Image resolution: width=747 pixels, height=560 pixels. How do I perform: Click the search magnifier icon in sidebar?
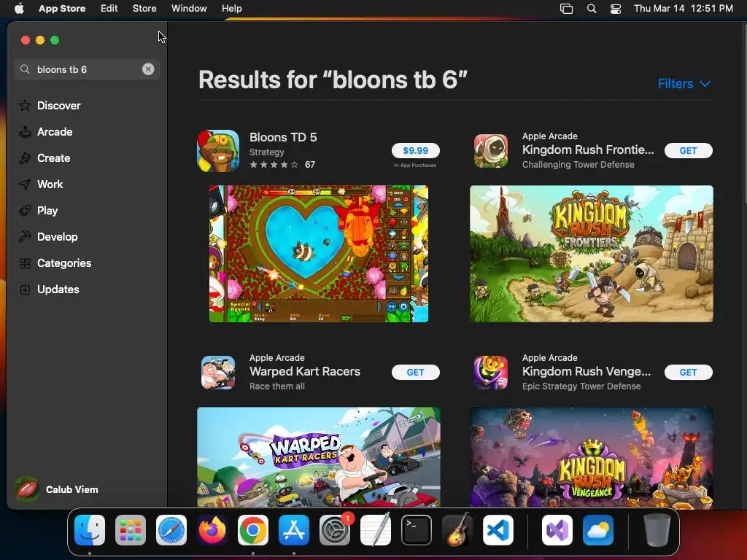(25, 69)
